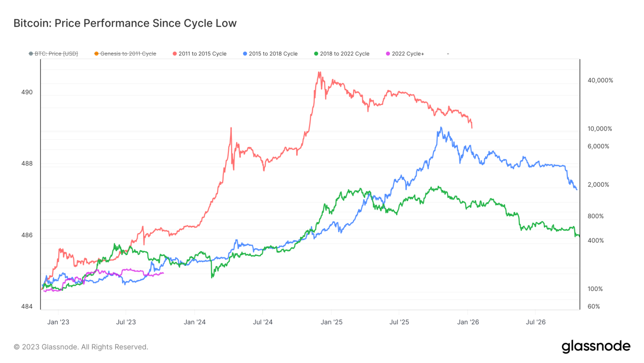
Task: Select the Jan '24 x-axis label
Action: pos(194,322)
